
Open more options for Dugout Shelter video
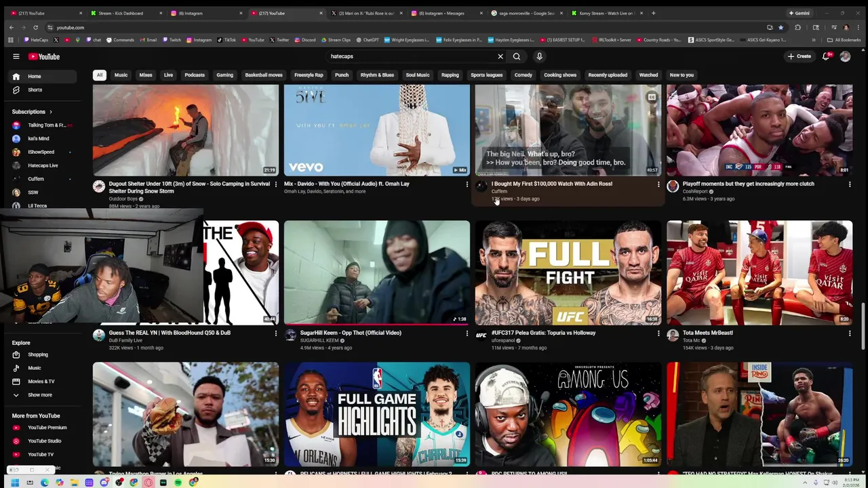click(275, 184)
